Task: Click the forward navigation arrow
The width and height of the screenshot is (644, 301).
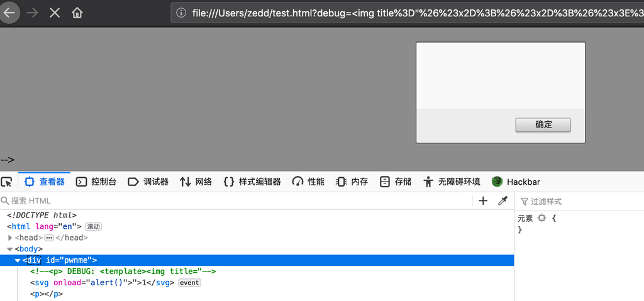Action: pyautogui.click(x=32, y=13)
